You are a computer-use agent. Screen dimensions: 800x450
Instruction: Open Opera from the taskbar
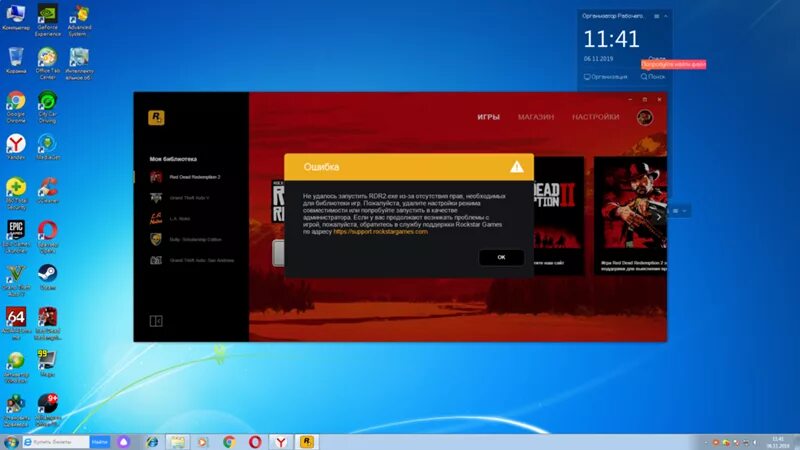click(x=255, y=442)
